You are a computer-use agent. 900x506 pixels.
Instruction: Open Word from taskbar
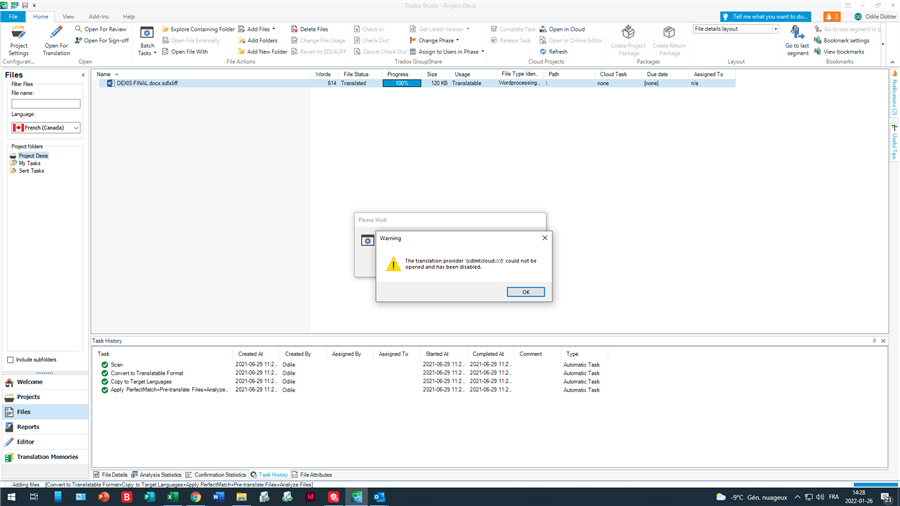[x=219, y=497]
